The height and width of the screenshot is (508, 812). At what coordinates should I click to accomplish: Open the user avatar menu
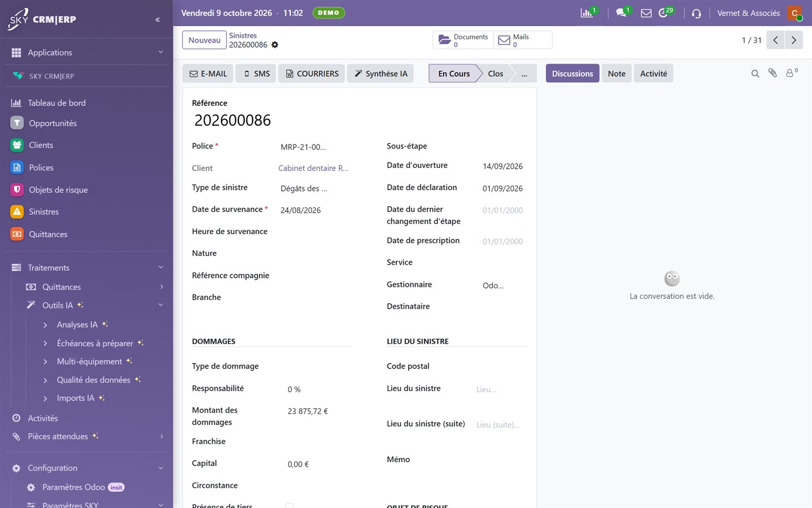795,13
